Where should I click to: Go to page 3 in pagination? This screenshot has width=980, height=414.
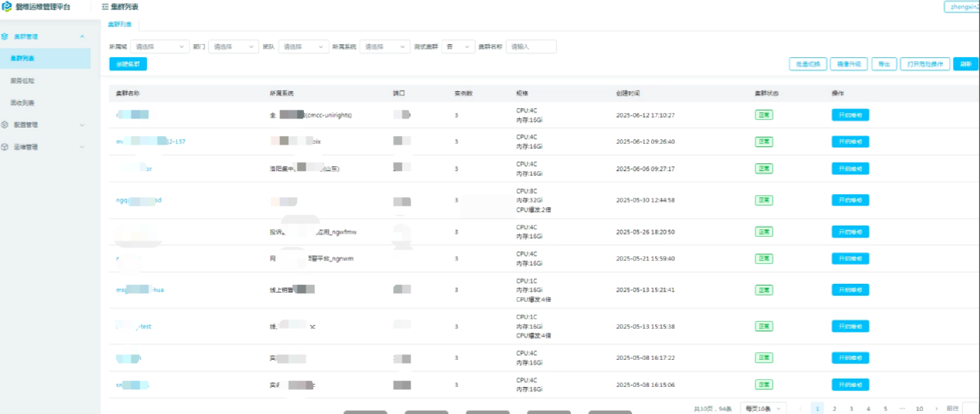[851, 408]
